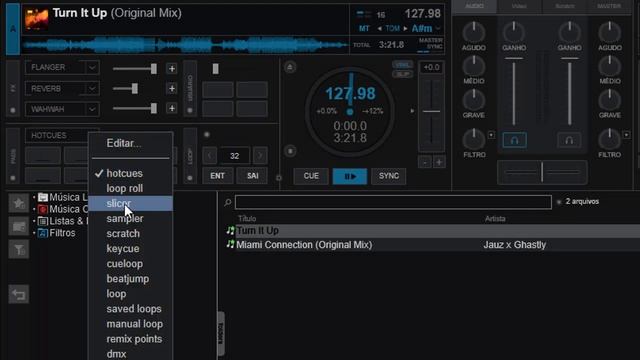640x360 pixels.
Task: Click the track waveform overview
Action: pos(185,45)
